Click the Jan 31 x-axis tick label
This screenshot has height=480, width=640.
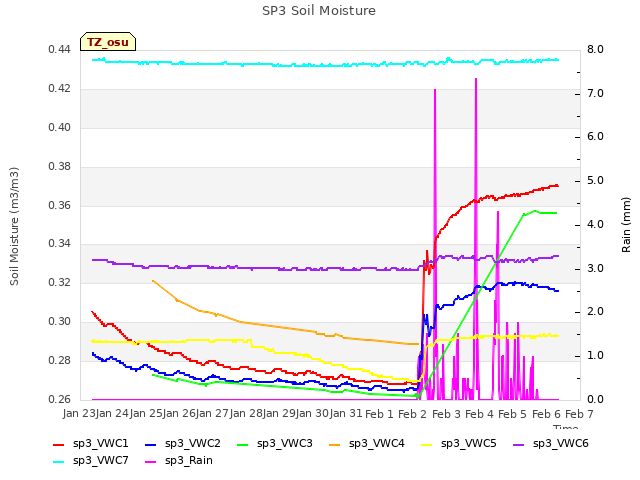pyautogui.click(x=347, y=414)
